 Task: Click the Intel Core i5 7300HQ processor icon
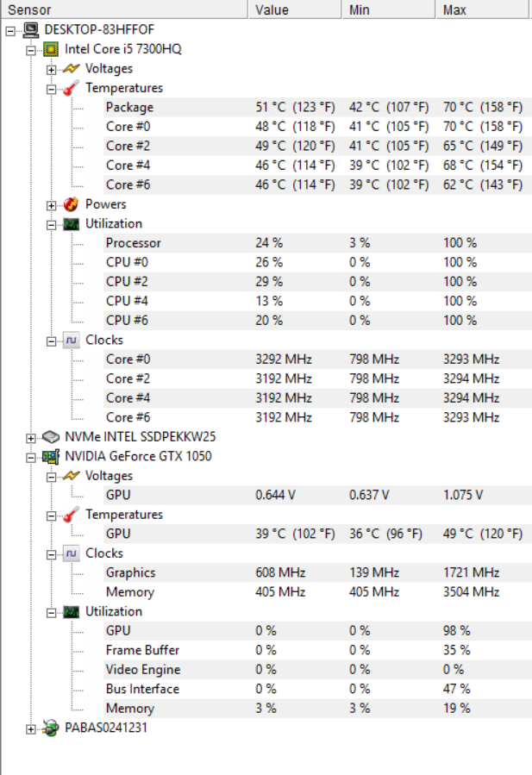click(51, 49)
